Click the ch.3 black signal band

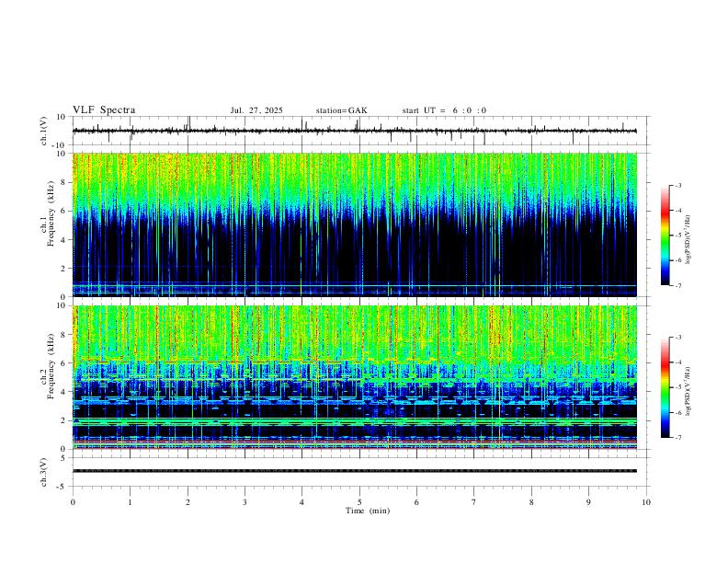point(355,471)
